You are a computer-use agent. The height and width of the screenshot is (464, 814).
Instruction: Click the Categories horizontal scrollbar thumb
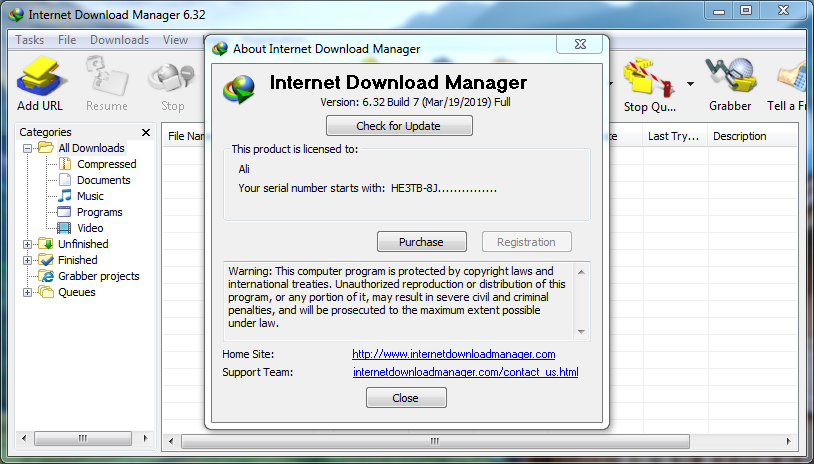tap(83, 439)
